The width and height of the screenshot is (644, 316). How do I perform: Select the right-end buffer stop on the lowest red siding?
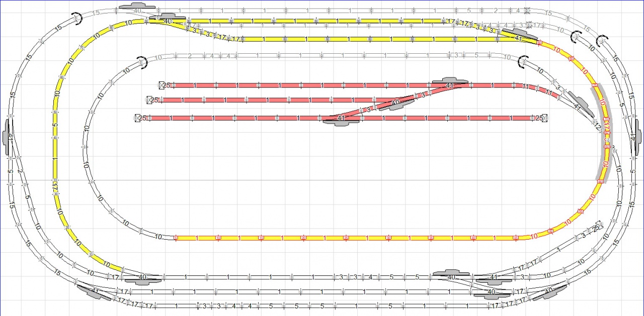pos(544,119)
